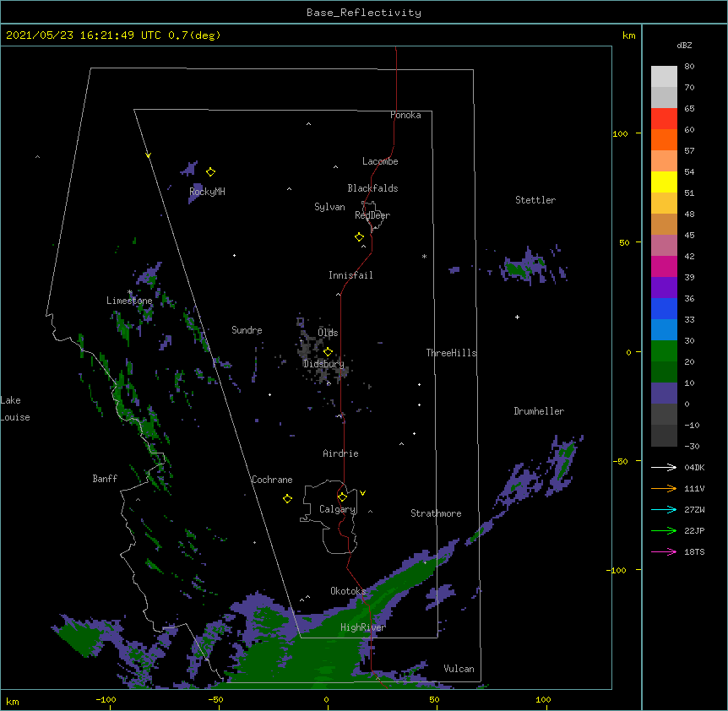This screenshot has width=728, height=711.
Task: Click the yellow V marker east of Calgary
Action: pyautogui.click(x=362, y=493)
